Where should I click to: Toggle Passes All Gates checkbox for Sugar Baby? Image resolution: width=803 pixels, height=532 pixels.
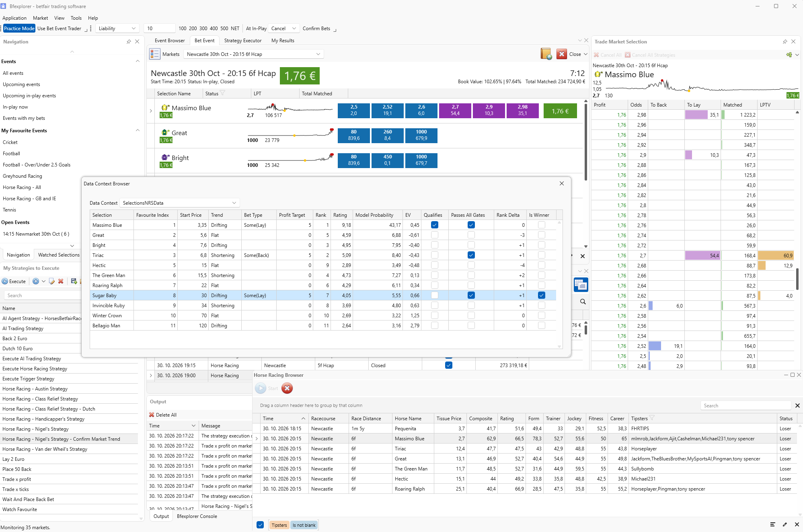point(471,295)
